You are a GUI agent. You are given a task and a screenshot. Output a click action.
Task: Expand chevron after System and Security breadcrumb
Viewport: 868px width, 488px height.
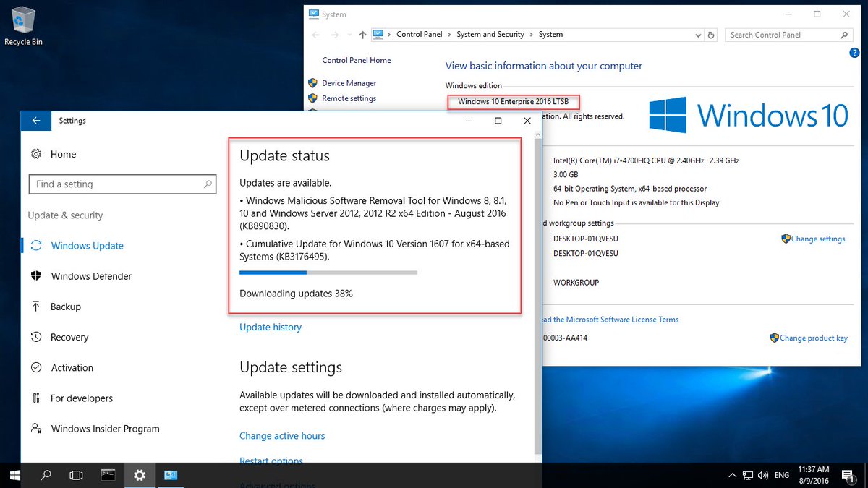(x=532, y=35)
